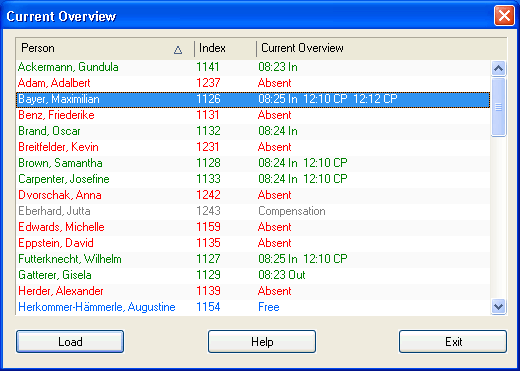Close the Current Overview window
The image size is (520, 371).
(504, 16)
